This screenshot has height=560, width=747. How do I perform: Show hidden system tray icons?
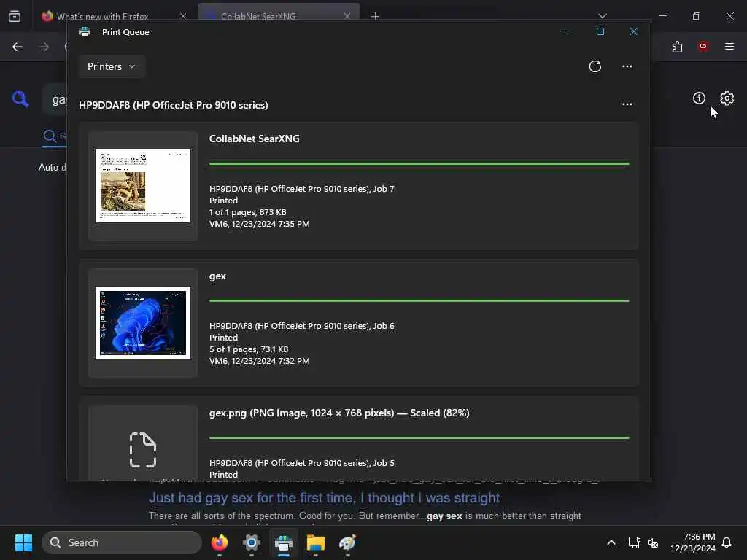coord(611,542)
